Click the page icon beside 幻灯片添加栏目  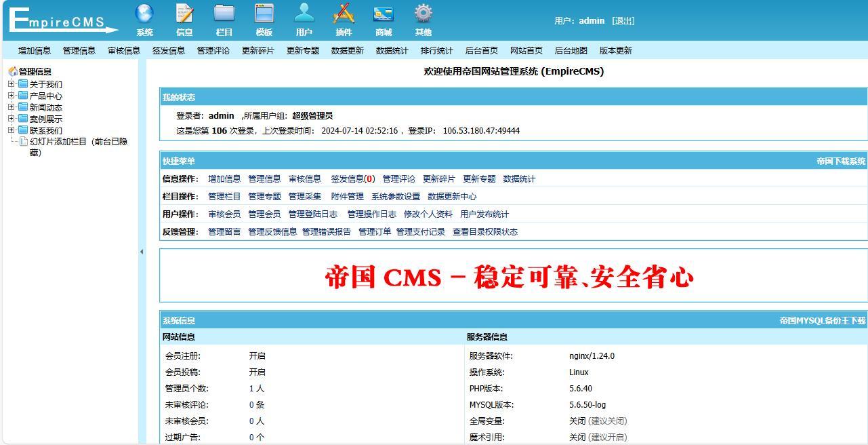[24, 142]
